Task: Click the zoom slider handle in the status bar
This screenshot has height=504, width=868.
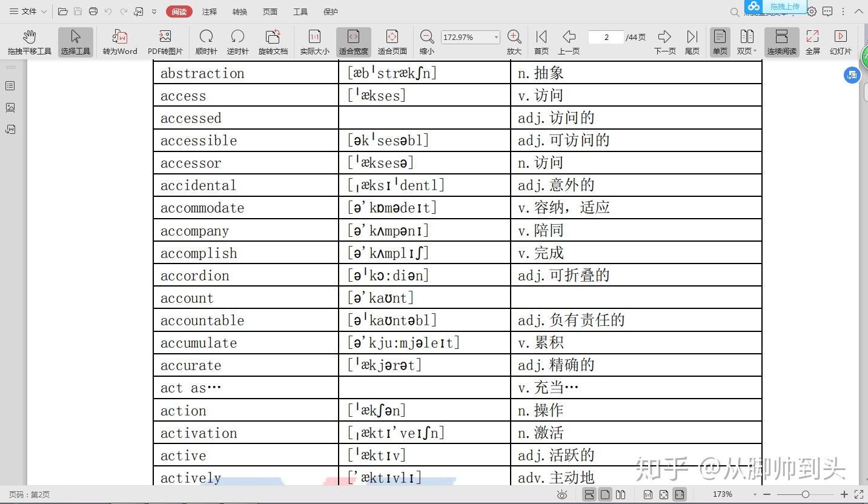Action: coord(805,495)
